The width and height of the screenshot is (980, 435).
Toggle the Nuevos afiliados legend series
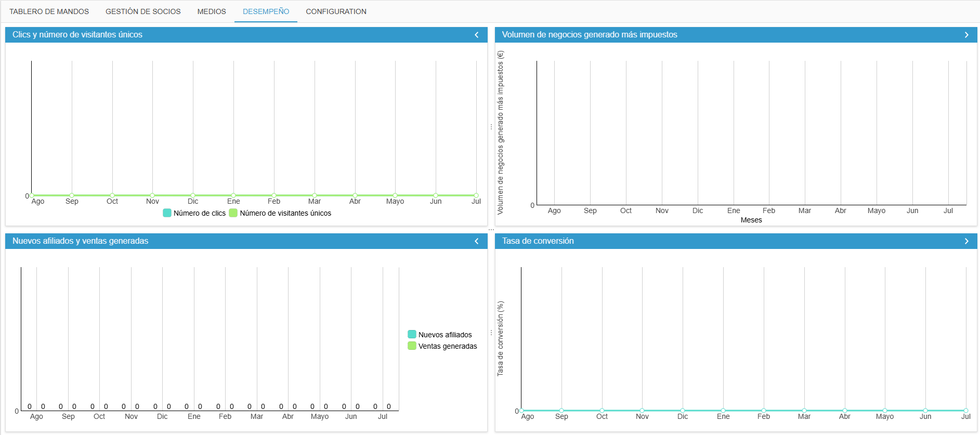point(440,335)
